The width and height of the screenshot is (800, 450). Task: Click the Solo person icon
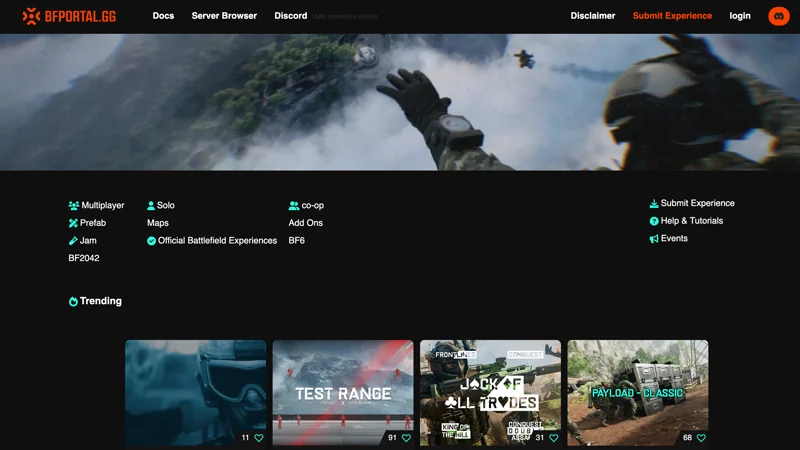tap(151, 206)
